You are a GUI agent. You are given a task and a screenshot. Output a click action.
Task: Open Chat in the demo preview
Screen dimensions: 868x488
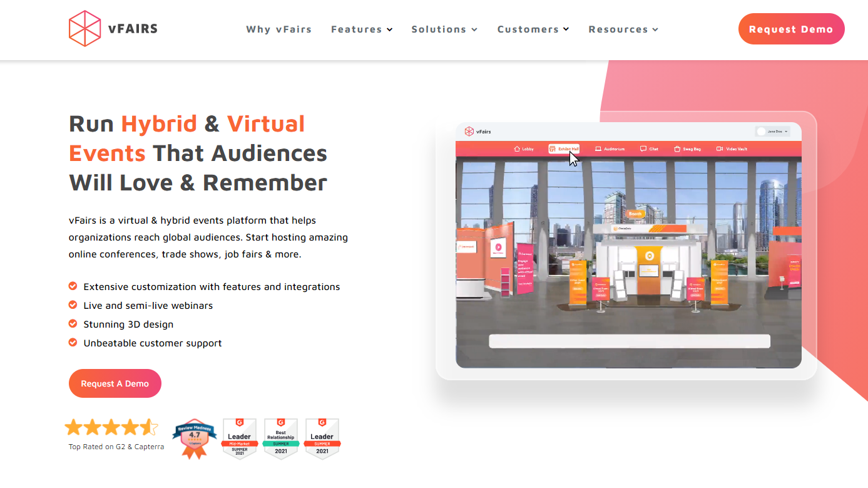coord(649,149)
